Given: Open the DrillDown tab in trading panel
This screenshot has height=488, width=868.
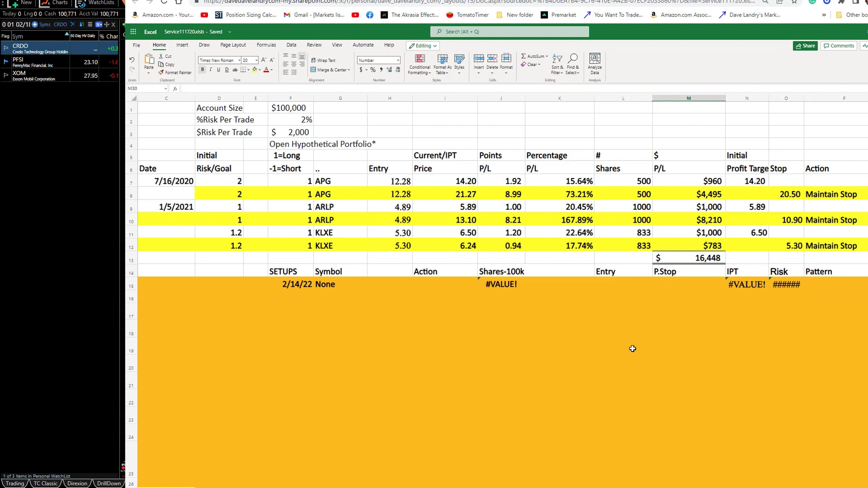Looking at the screenshot, I should [109, 483].
